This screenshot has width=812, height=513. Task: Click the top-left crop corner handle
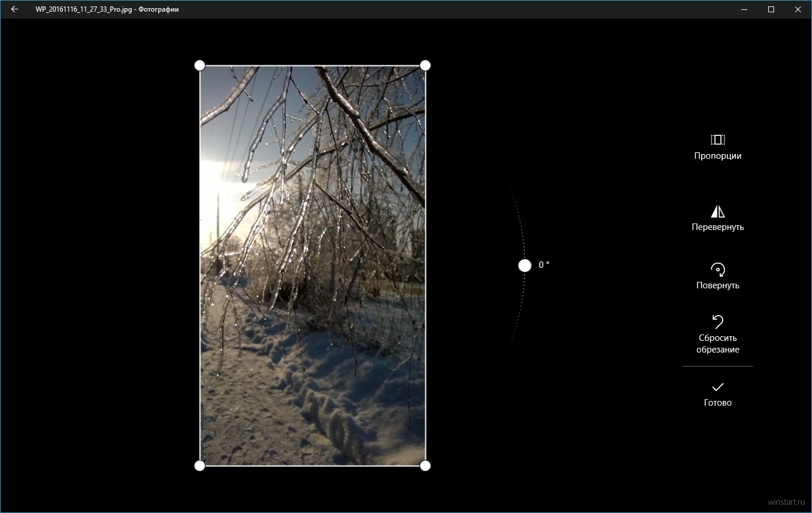[x=199, y=65]
